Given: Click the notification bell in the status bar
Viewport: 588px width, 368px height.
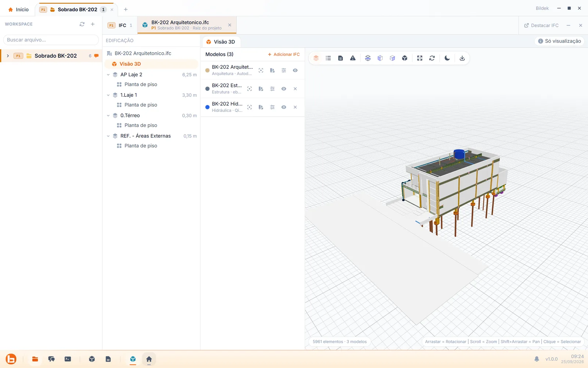Looking at the screenshot, I should coord(537,359).
